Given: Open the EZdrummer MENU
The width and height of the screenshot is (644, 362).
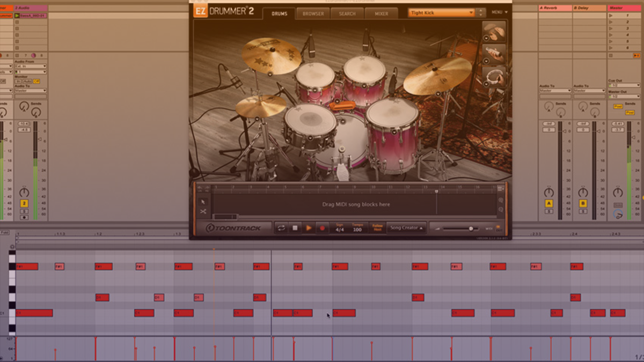Looking at the screenshot, I should (x=499, y=12).
